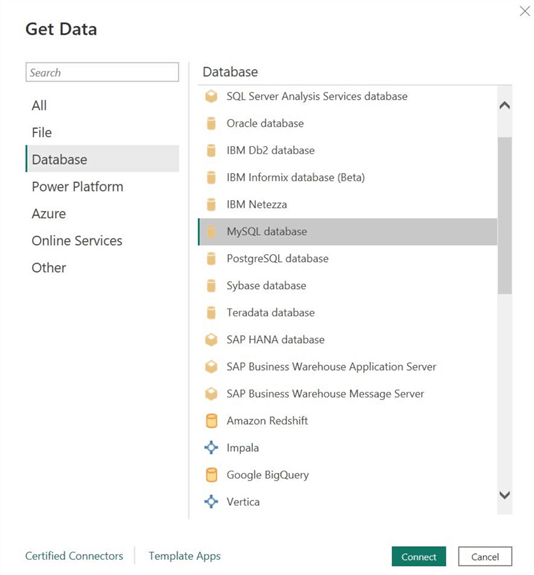Choose Google BigQuery
The width and height of the screenshot is (534, 575).
coord(348,475)
